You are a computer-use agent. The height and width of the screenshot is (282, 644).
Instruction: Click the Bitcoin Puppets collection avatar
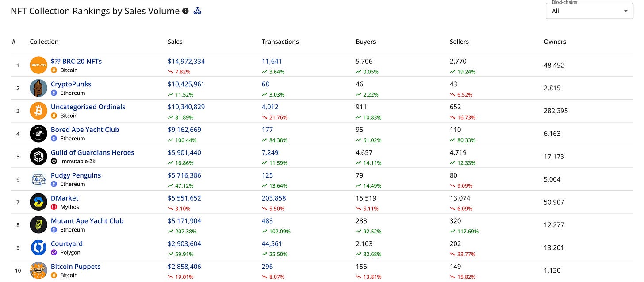pyautogui.click(x=38, y=270)
